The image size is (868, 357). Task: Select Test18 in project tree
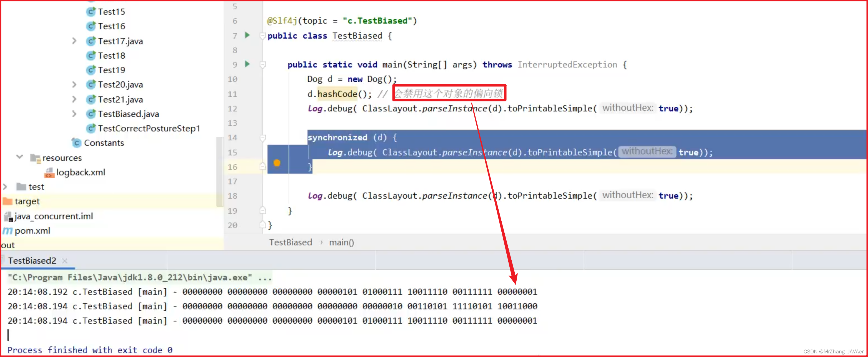(x=112, y=56)
